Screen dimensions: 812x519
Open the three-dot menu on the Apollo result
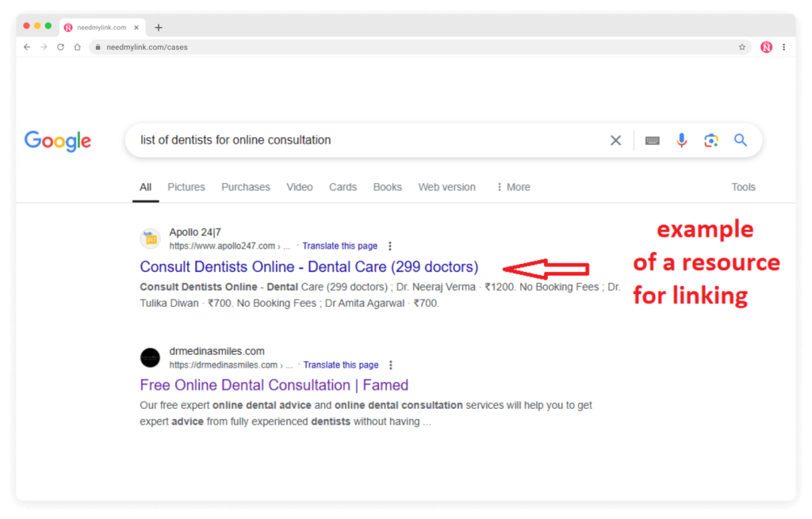390,246
